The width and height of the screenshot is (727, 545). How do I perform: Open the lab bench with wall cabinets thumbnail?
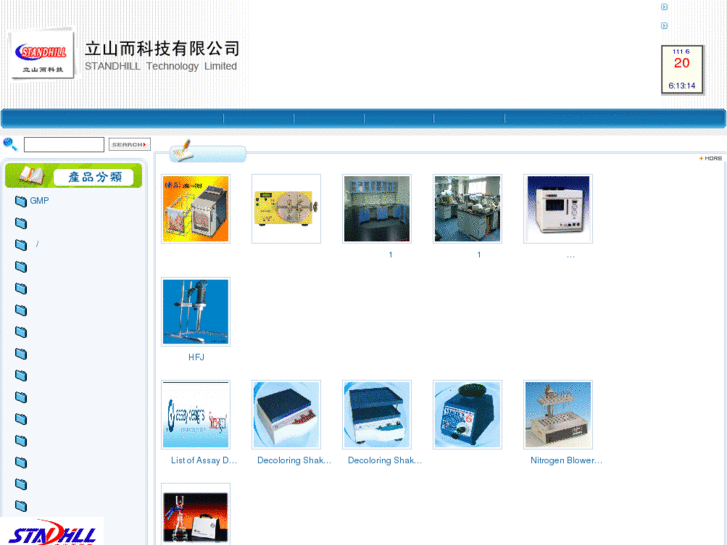click(x=377, y=209)
